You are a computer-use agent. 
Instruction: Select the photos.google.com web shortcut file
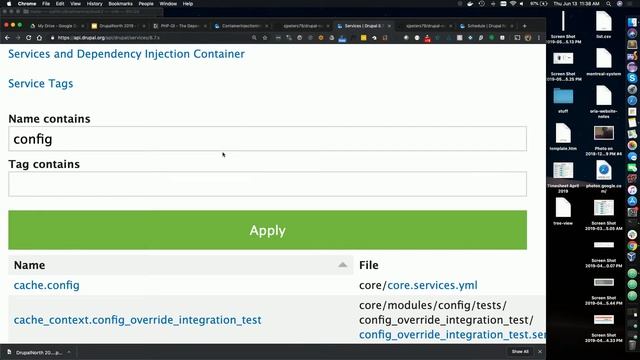click(x=604, y=176)
